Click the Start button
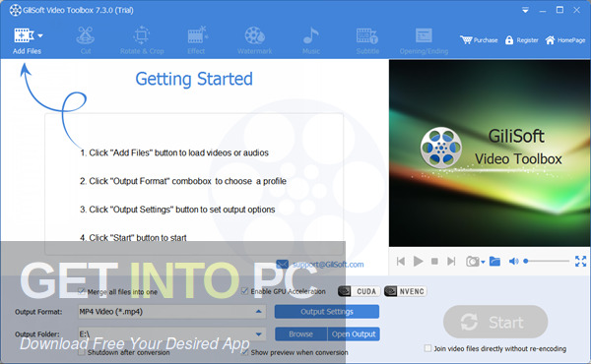 pyautogui.click(x=495, y=323)
